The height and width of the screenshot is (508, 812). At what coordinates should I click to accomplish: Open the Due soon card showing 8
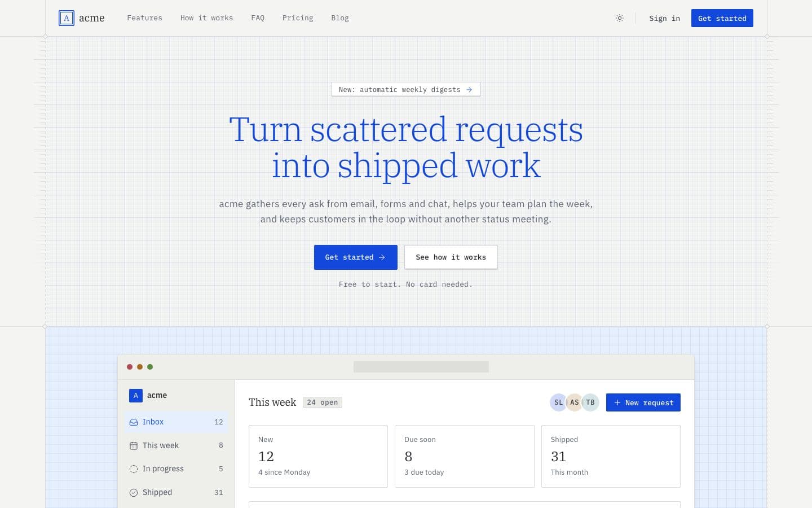click(x=465, y=456)
